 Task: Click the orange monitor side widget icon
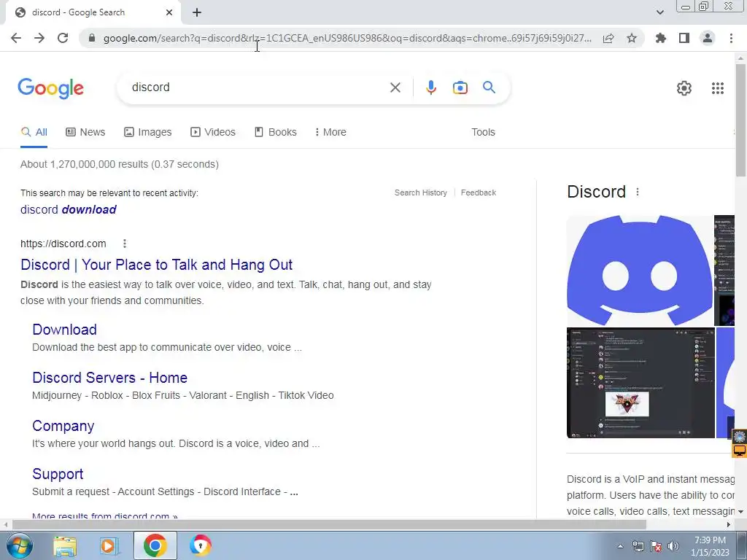[x=740, y=451]
